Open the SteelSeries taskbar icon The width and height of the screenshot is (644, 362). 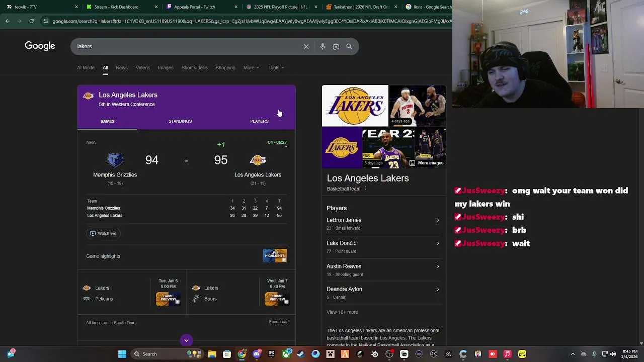coord(374,354)
